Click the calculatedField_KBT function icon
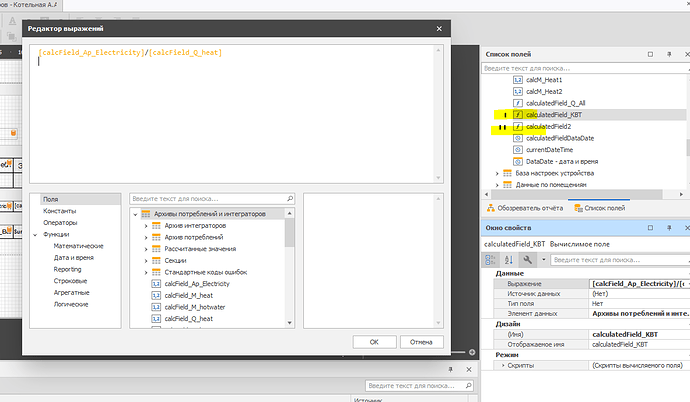This screenshot has width=690, height=402. click(x=517, y=115)
